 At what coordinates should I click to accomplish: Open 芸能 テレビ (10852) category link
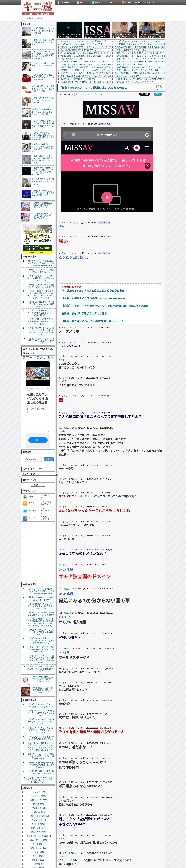tap(39, 816)
